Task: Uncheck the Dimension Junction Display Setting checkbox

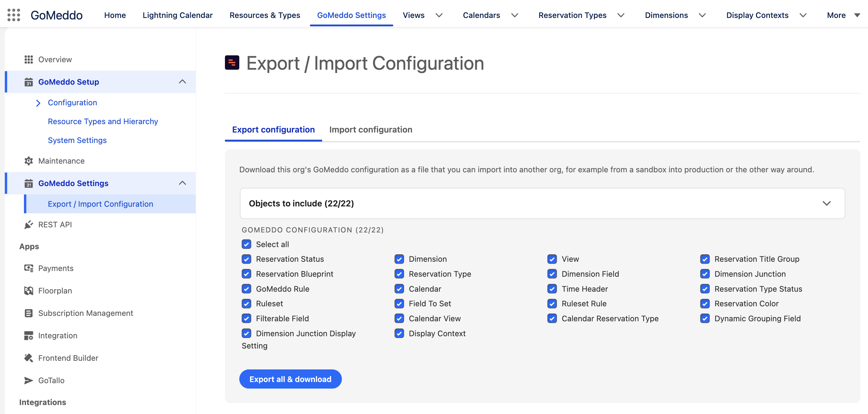Action: tap(246, 333)
